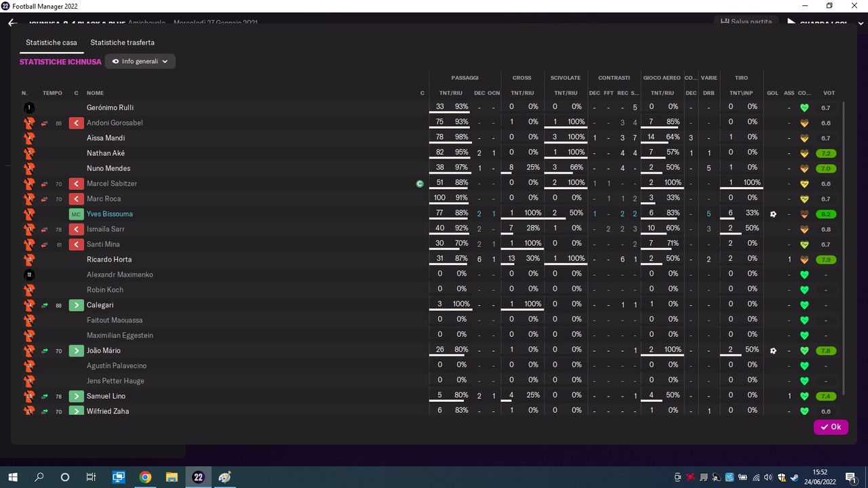Screen dimensions: 868x488
Task: Sort by the TEMPO column header
Action: click(x=52, y=93)
